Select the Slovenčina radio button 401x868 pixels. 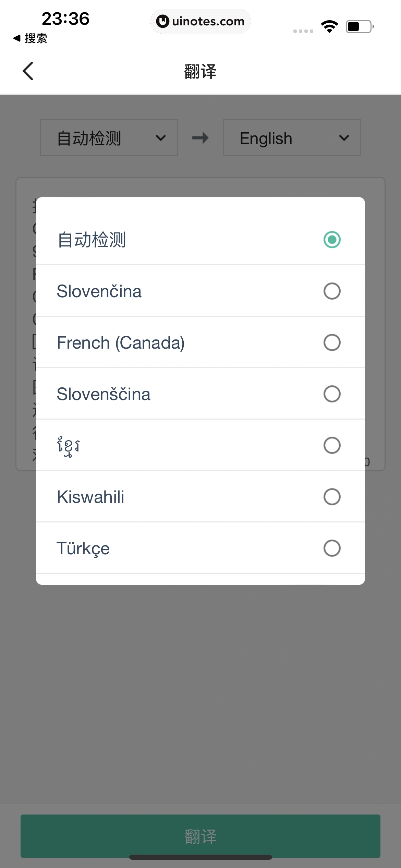(332, 291)
